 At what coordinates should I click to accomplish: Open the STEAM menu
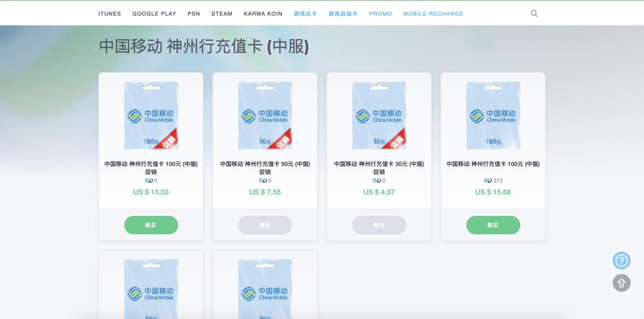tap(222, 14)
